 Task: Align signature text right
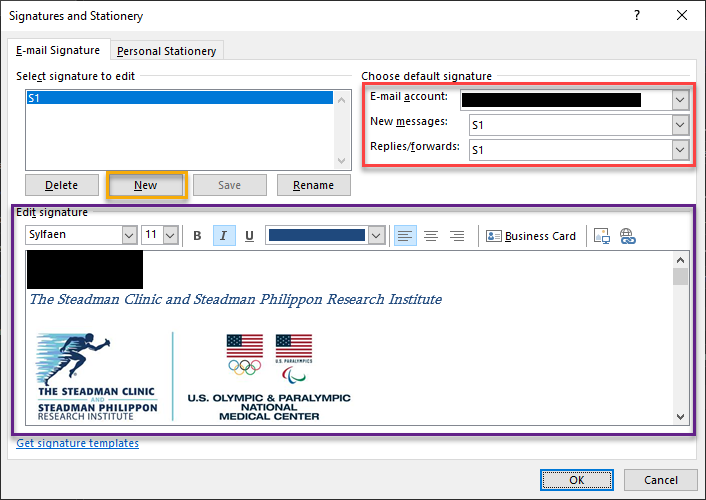(x=457, y=236)
